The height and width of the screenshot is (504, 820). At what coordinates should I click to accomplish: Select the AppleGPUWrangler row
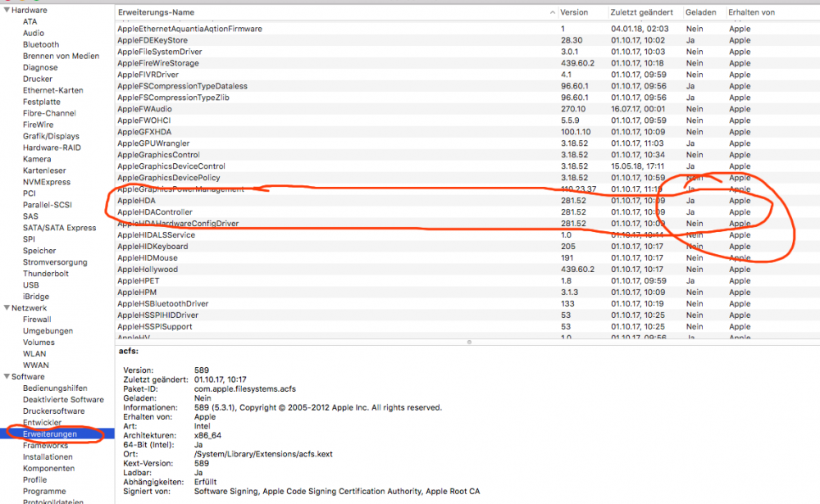click(x=467, y=143)
